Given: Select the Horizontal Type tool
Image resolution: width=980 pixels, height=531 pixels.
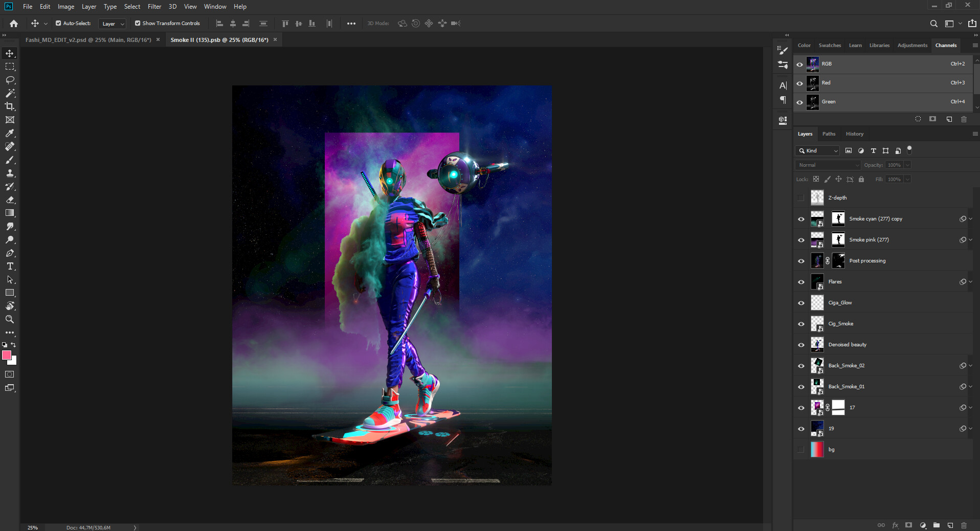Looking at the screenshot, I should [10, 266].
